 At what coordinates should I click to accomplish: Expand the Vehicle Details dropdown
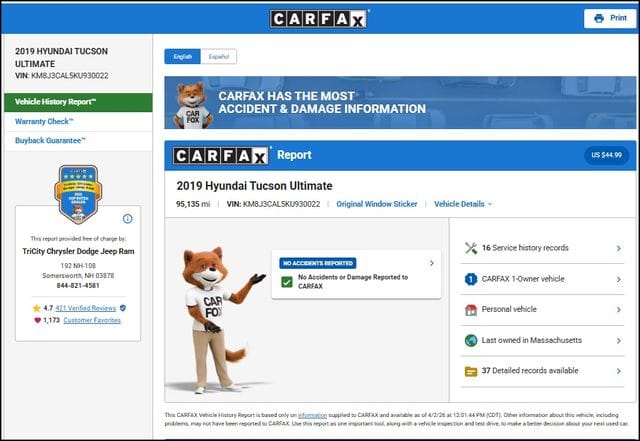pyautogui.click(x=463, y=204)
